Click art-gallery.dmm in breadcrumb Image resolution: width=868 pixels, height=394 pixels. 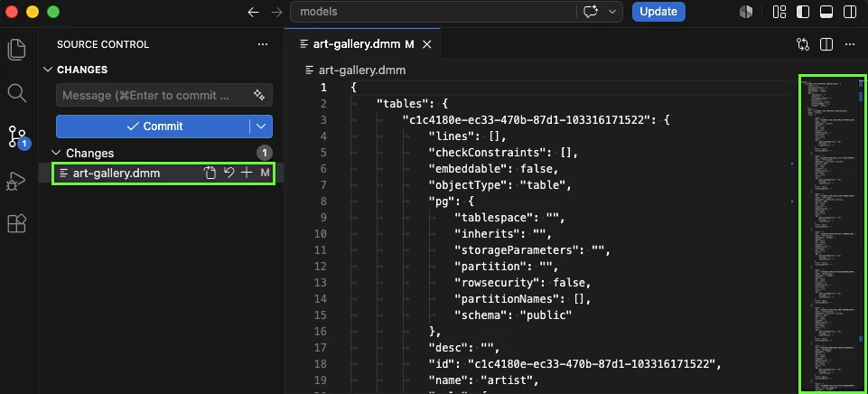(362, 70)
